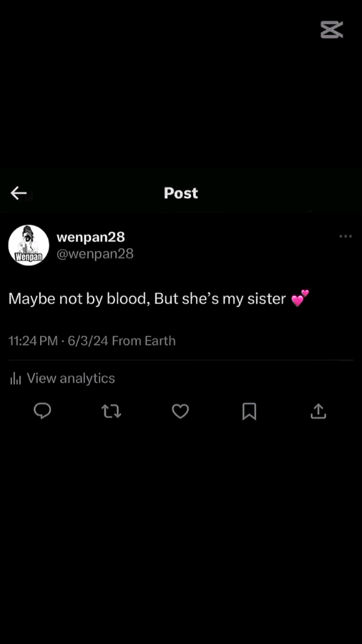Like the post with the heart icon
The height and width of the screenshot is (644, 362).
click(x=180, y=411)
